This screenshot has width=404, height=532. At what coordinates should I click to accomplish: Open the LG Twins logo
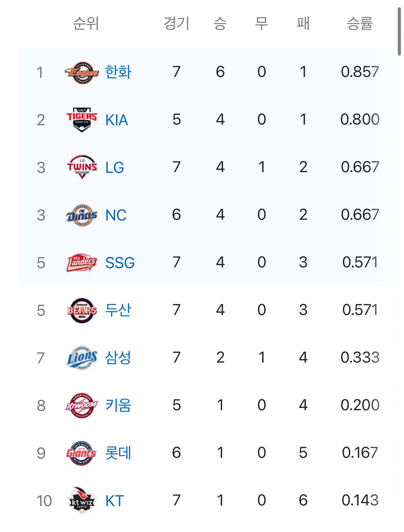(x=82, y=167)
